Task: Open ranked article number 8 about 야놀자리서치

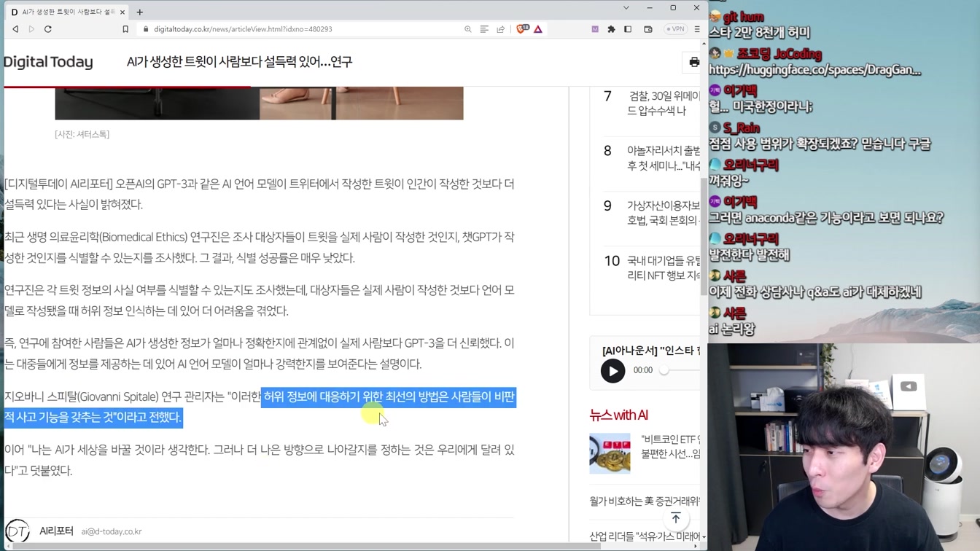Action: 662,158
